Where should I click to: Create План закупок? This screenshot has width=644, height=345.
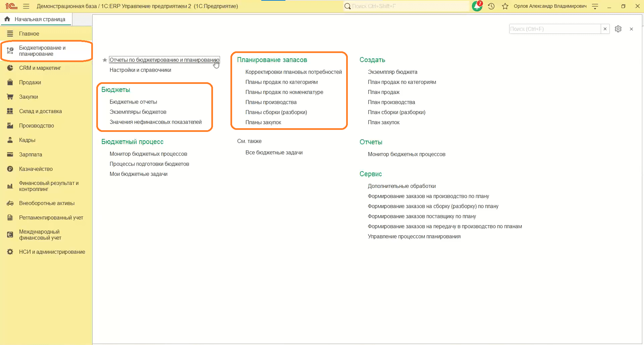pos(383,122)
